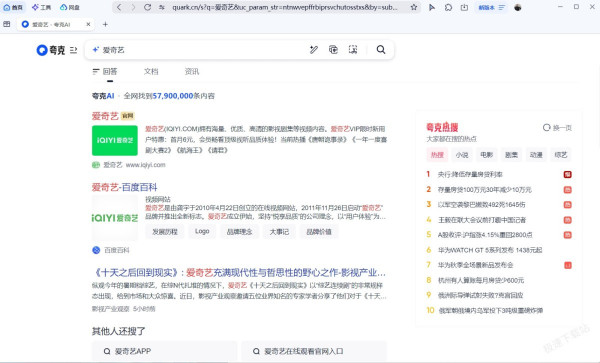Viewport: 600px width, 363px height.
Task: Open the 首页 home shortcut
Action: pyautogui.click(x=13, y=7)
